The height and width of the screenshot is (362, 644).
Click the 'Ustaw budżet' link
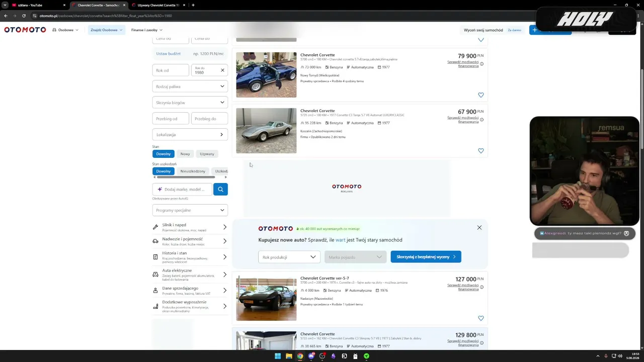click(x=168, y=54)
